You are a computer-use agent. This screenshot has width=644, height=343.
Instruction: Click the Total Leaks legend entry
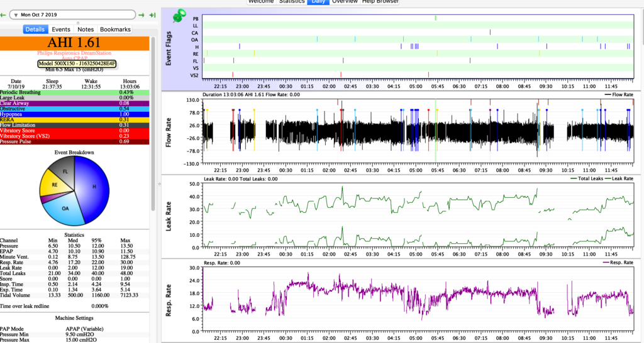pos(586,178)
